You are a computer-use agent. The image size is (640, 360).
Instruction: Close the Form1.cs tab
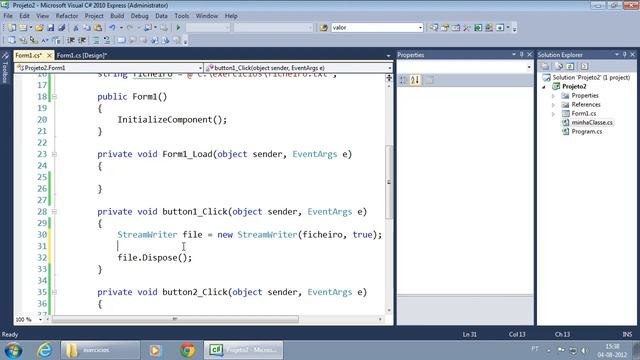pyautogui.click(x=49, y=55)
